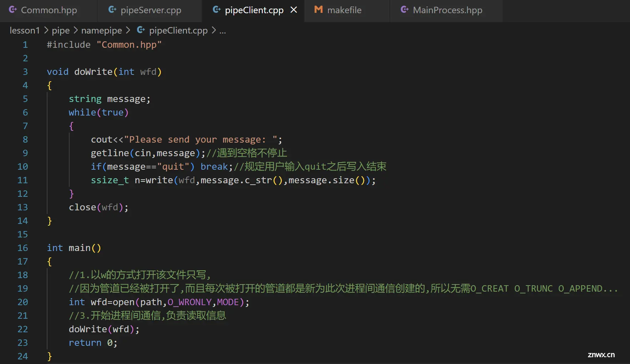Click "string message;" on line 5
Image resolution: width=630 pixels, height=364 pixels.
110,99
